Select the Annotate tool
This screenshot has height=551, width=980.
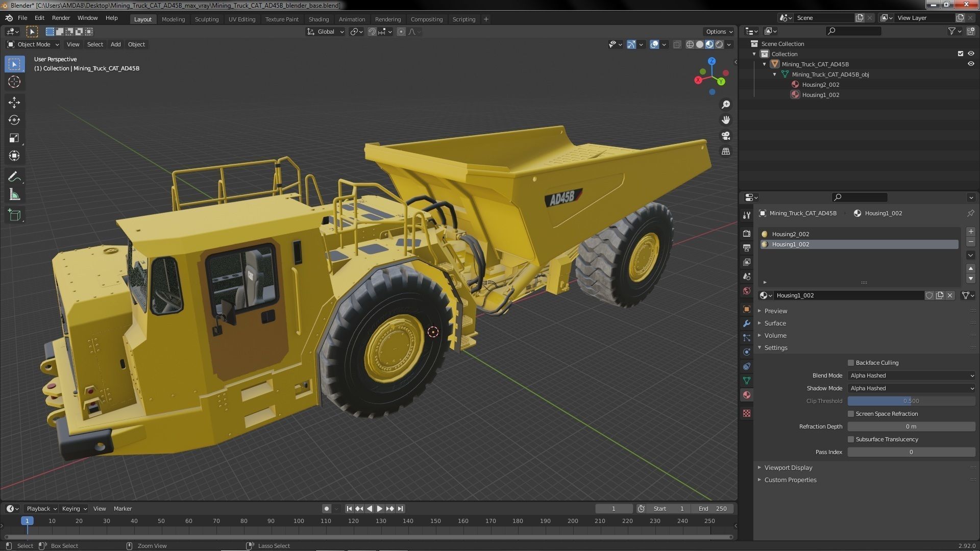(x=14, y=177)
